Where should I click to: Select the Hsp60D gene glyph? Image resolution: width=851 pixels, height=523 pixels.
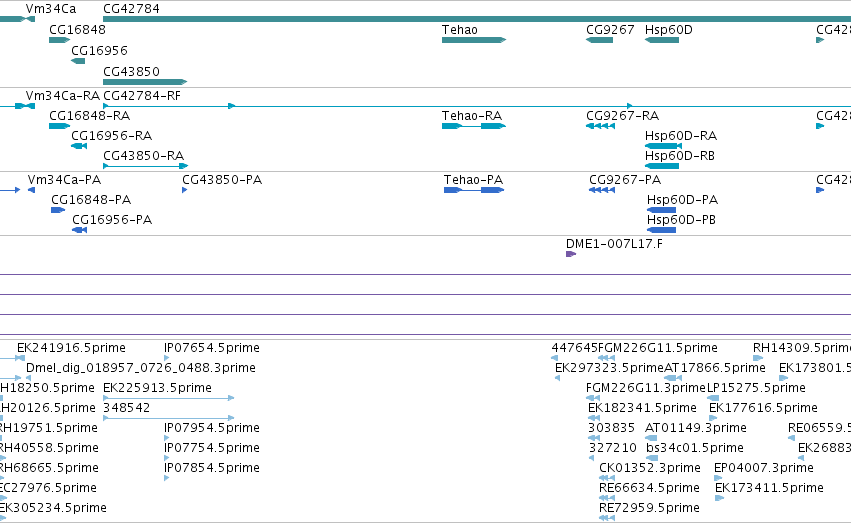[x=662, y=40]
